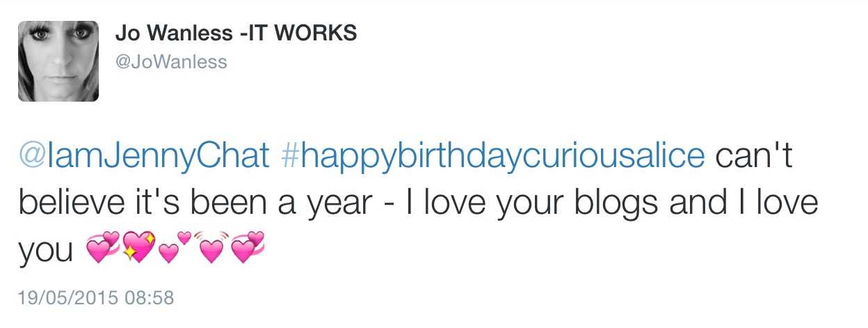
Task: Click Jo Wanless profile avatar photo
Action: coord(58,61)
